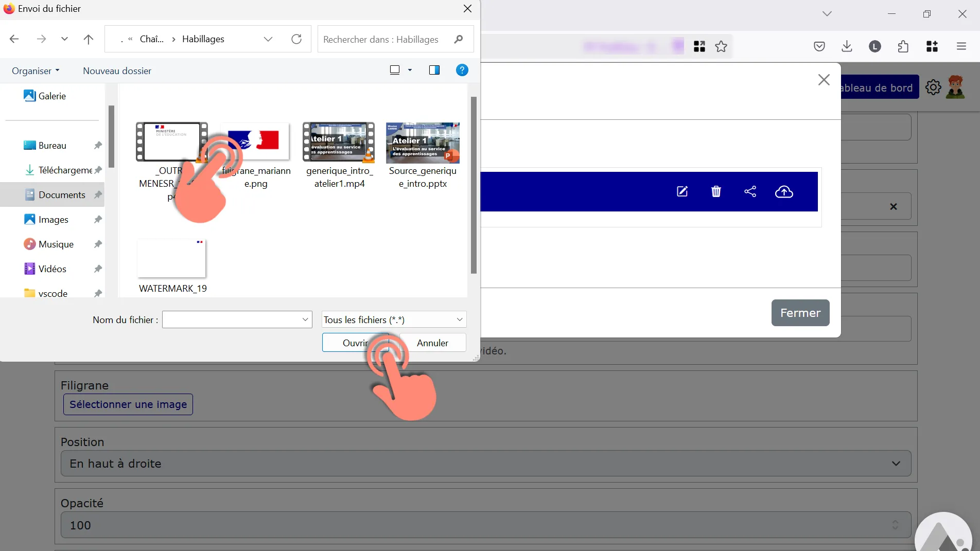
Task: Click the trash delete icon in blue bar
Action: [716, 192]
